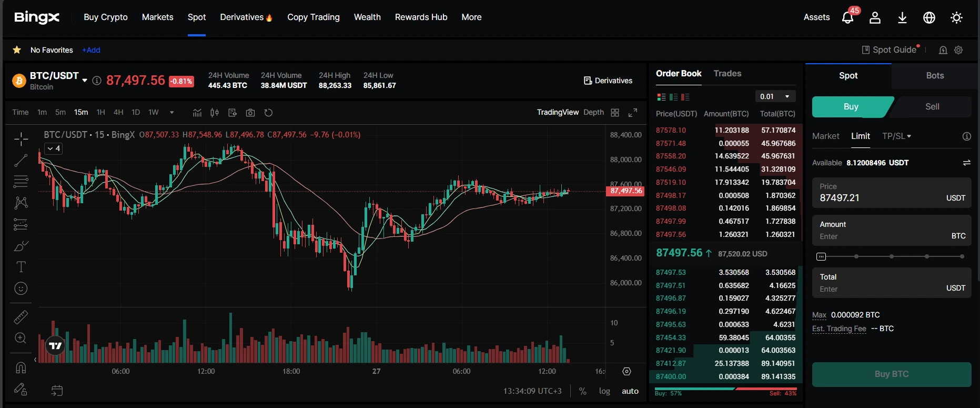This screenshot has height=408, width=980.
Task: Open the price alert icon beside Spot Guide
Action: tap(943, 50)
